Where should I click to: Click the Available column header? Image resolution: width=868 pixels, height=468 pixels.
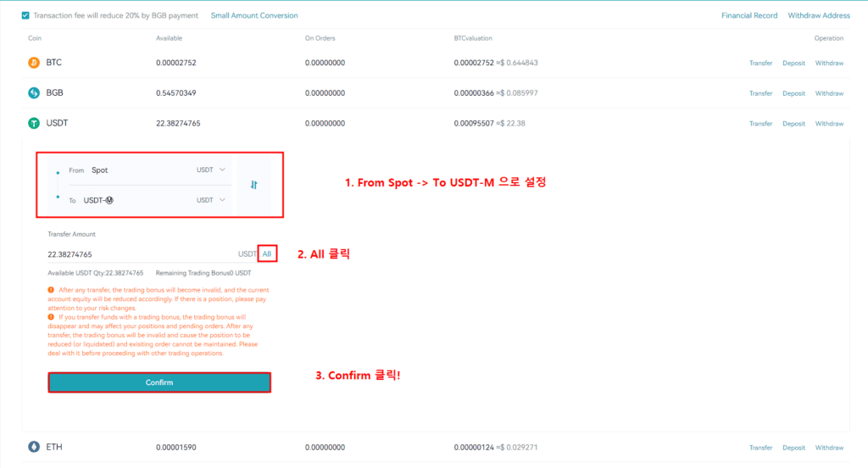(x=169, y=38)
